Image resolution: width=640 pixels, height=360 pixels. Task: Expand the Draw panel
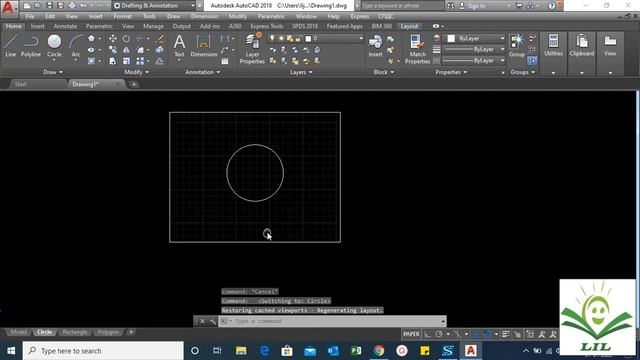click(x=53, y=72)
